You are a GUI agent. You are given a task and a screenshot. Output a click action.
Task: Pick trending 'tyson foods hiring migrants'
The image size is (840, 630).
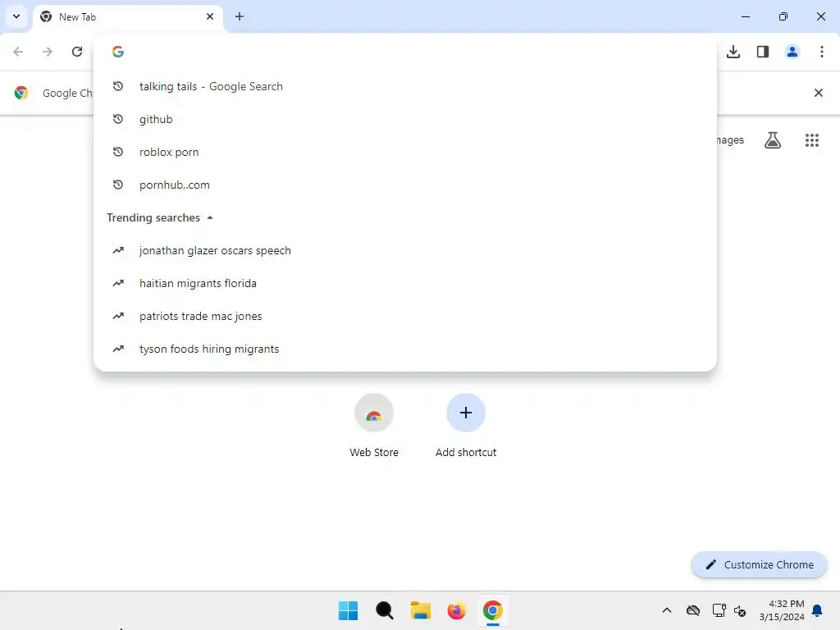coord(405,349)
